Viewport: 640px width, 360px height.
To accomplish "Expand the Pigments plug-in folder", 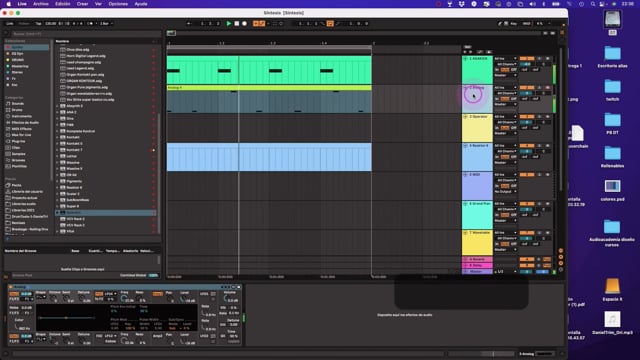I will pos(57,181).
